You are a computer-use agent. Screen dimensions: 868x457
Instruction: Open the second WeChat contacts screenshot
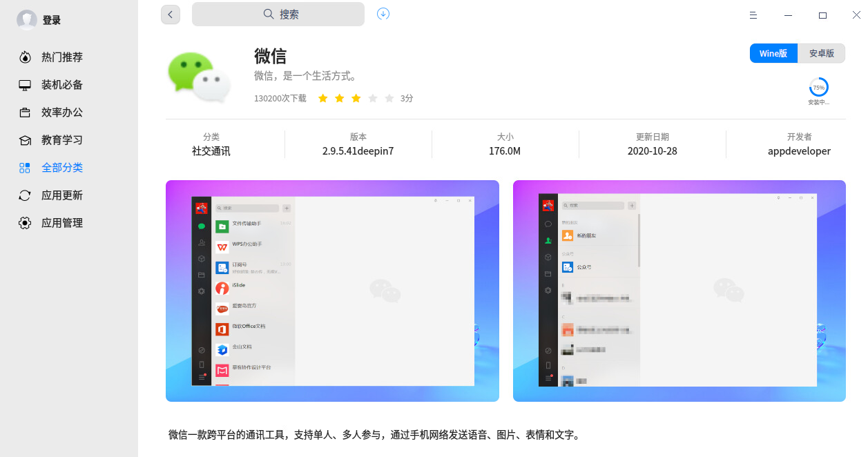click(x=679, y=291)
